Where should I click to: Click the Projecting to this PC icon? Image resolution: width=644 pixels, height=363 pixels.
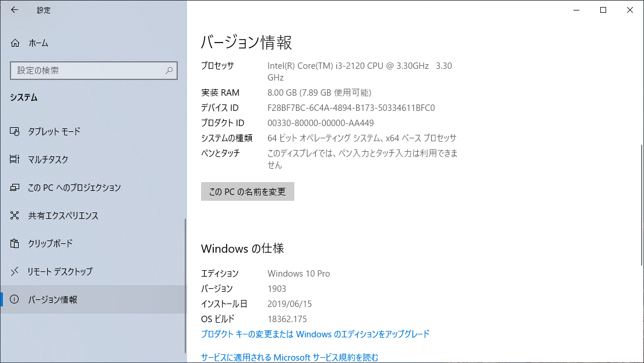[x=15, y=187]
